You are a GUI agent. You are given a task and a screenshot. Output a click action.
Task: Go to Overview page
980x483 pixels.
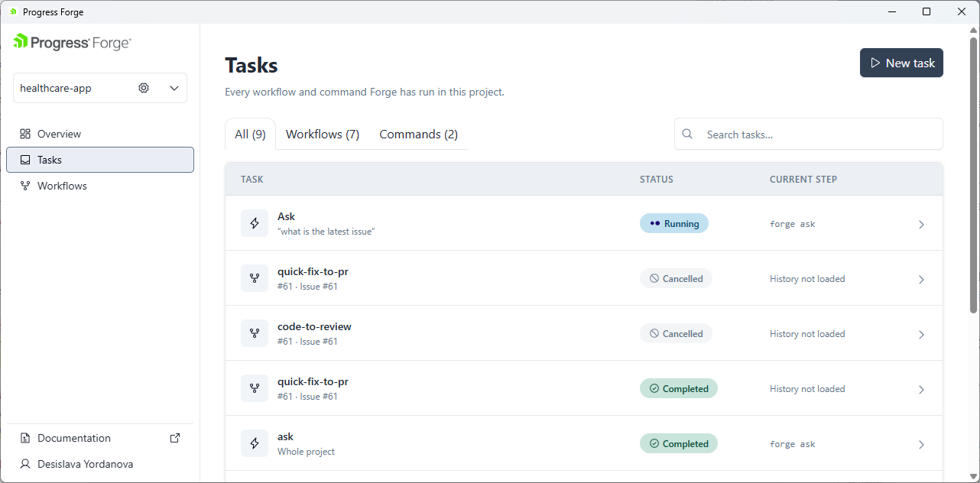tap(100, 134)
